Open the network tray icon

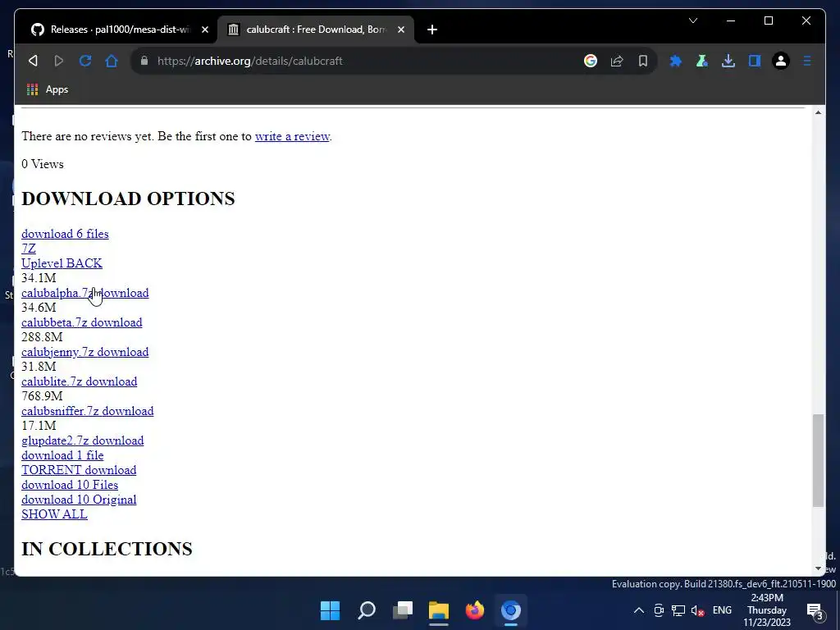(678, 610)
